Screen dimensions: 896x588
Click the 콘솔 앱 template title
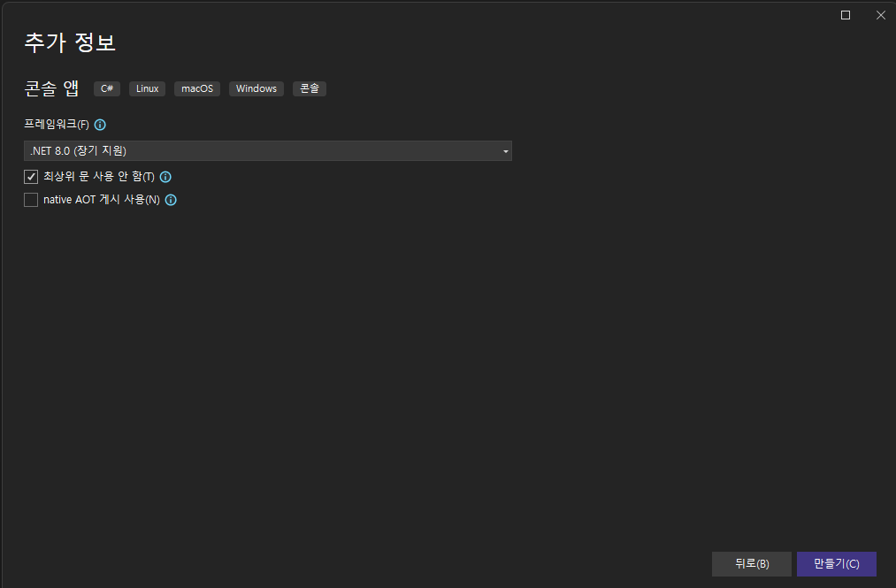click(x=52, y=88)
